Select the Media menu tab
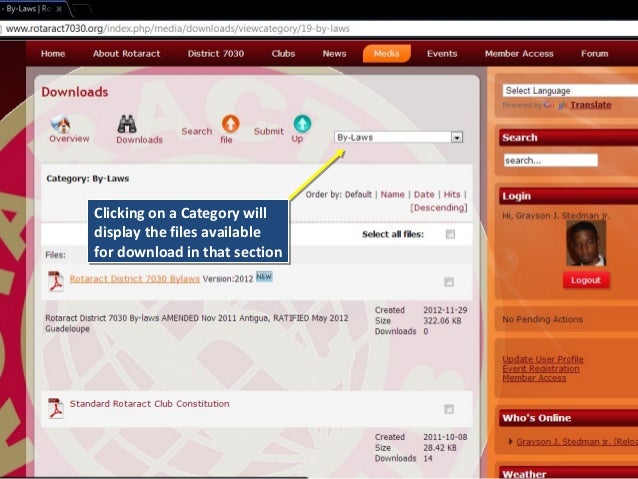This screenshot has height=479, width=638. pos(387,54)
